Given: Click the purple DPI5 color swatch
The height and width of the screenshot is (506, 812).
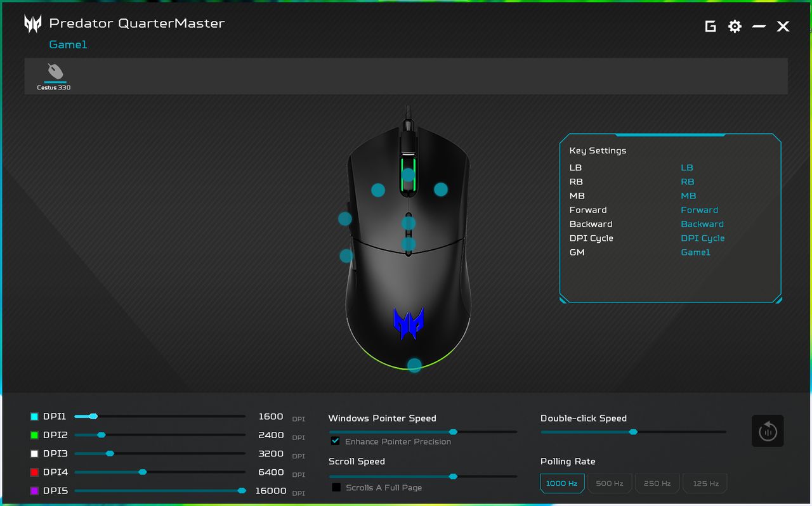Looking at the screenshot, I should click(x=34, y=491).
